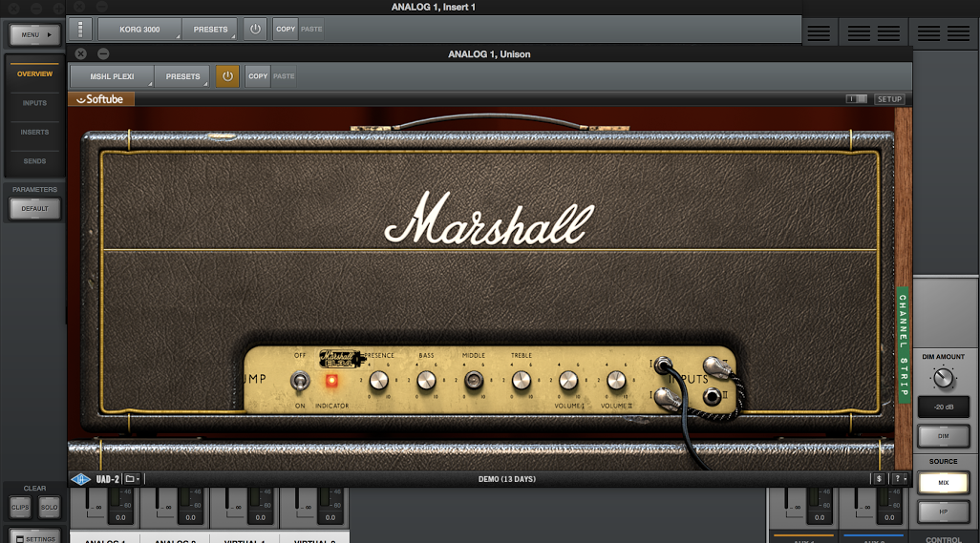This screenshot has height=543, width=980.
Task: Click the Universal Audio logo icon
Action: [80, 479]
